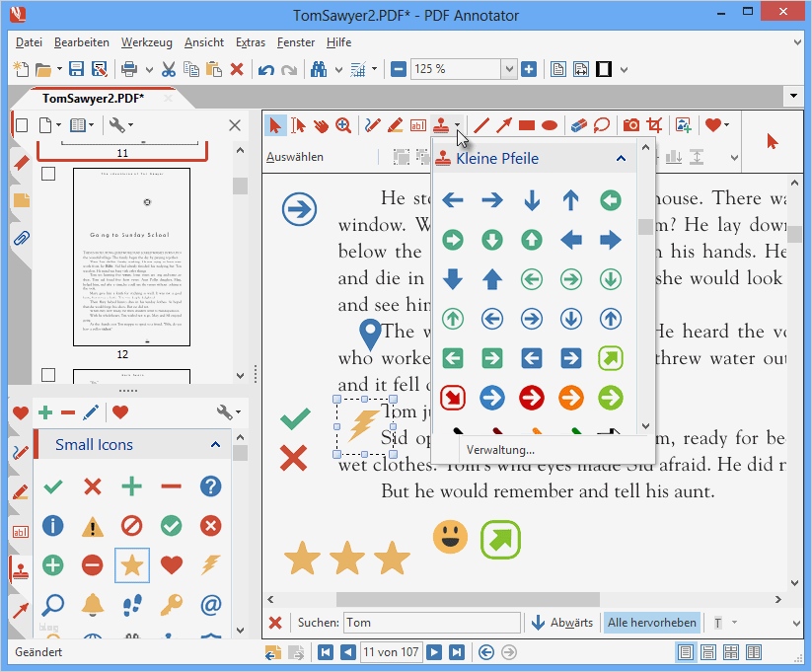The image size is (812, 672).
Task: Select the Lasso tool
Action: (601, 125)
